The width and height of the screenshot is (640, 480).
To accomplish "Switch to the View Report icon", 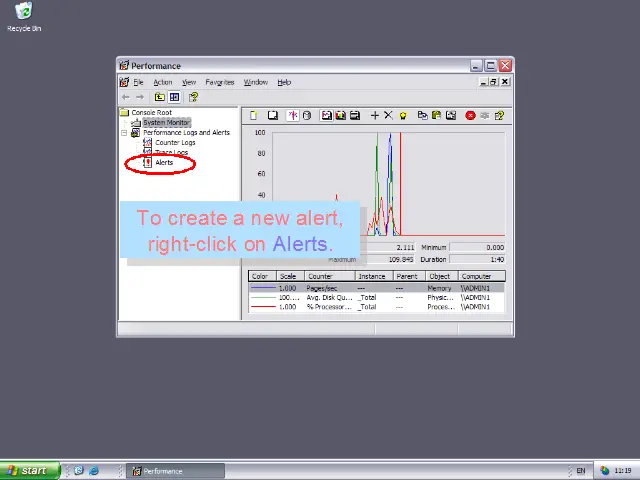I will (x=355, y=116).
